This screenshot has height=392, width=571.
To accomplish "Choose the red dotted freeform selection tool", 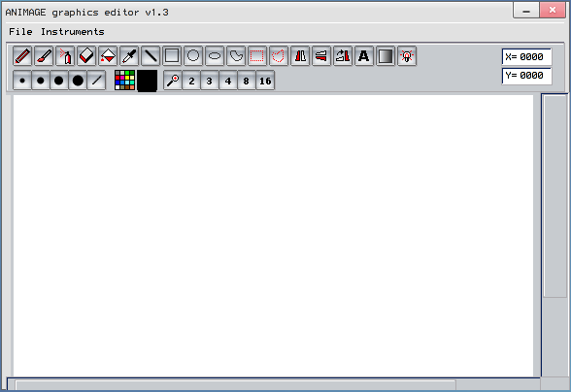I will (x=279, y=56).
